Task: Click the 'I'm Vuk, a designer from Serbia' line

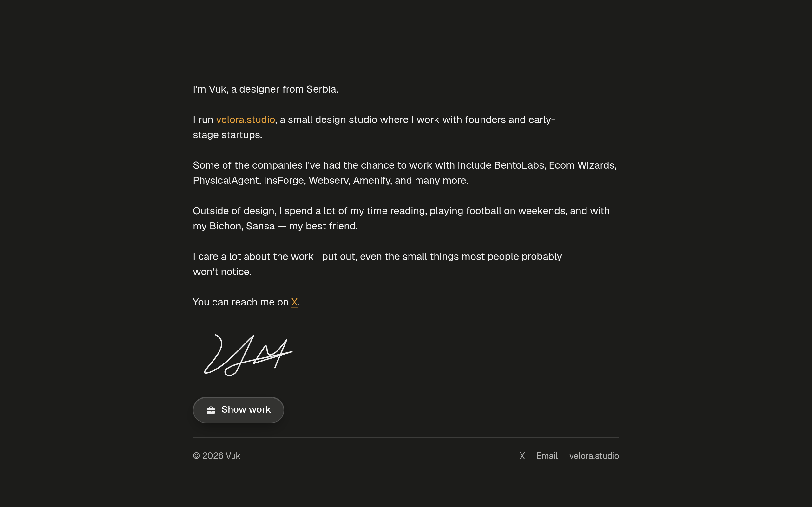Action: 265,89
